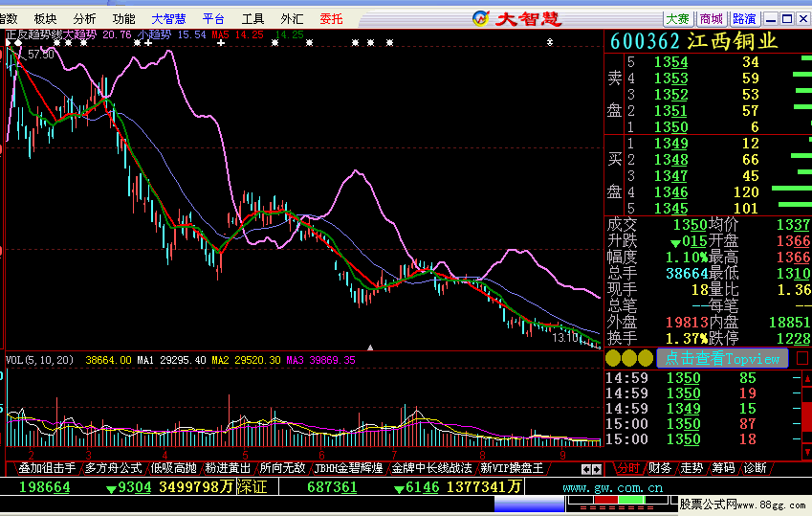The width and height of the screenshot is (812, 516).
Task: Select the 走势 tab
Action: (691, 468)
